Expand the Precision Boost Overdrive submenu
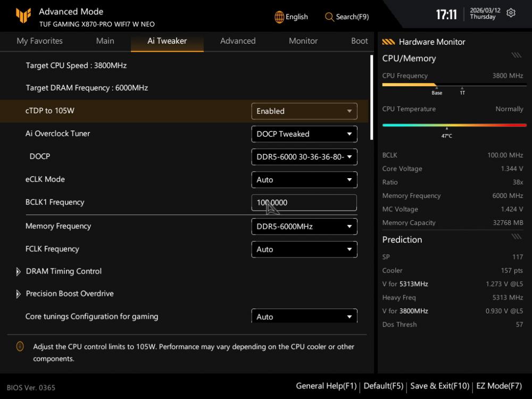 tap(69, 294)
